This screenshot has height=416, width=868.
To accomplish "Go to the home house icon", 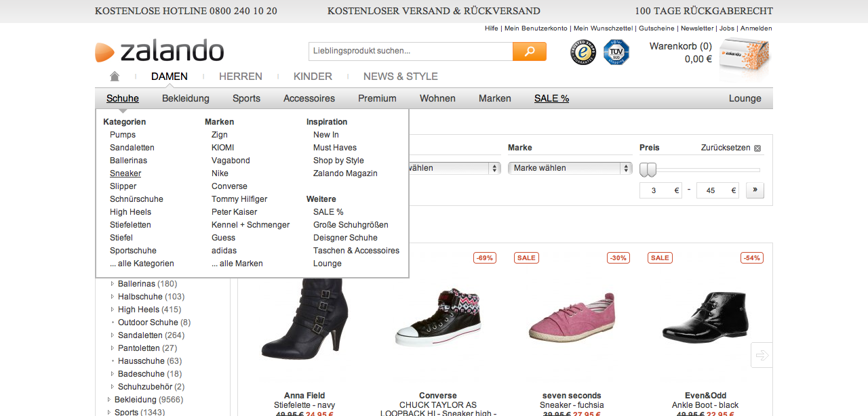I will 115,77.
